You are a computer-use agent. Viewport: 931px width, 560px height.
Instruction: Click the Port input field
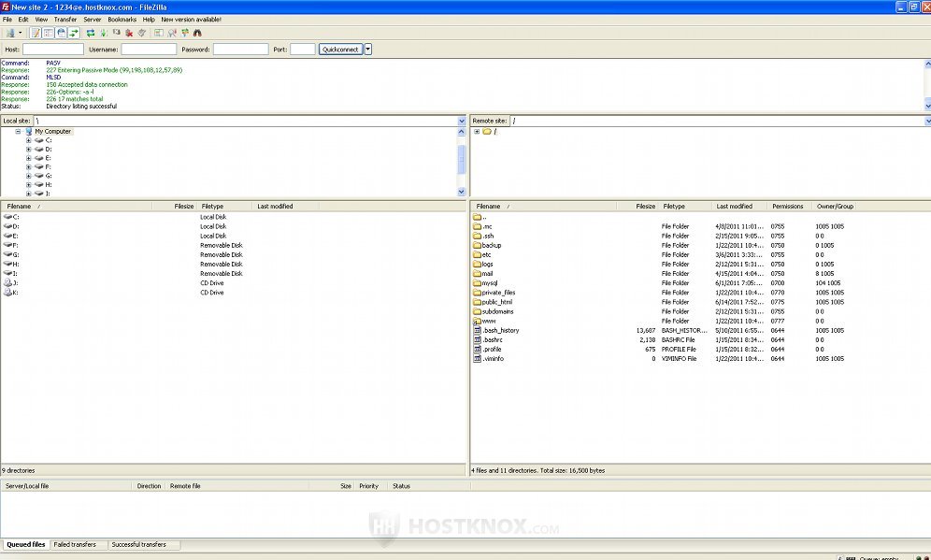302,50
